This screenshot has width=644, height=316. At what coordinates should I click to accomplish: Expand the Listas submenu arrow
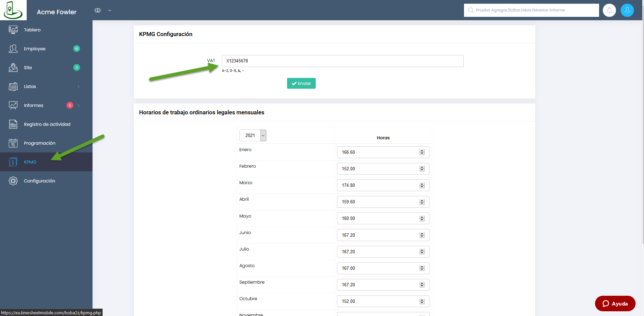79,86
